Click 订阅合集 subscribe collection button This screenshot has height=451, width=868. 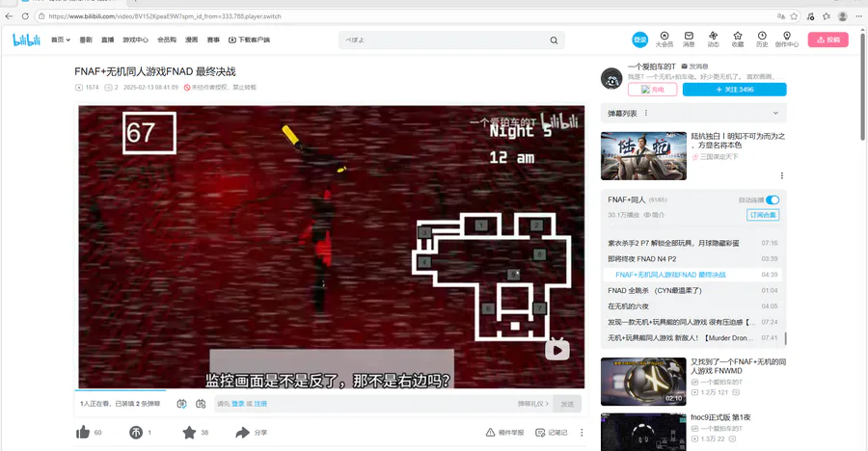763,215
